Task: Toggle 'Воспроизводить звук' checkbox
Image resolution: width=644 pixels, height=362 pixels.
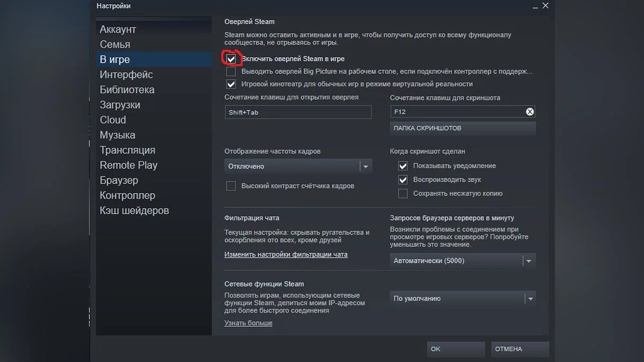Action: (x=403, y=180)
